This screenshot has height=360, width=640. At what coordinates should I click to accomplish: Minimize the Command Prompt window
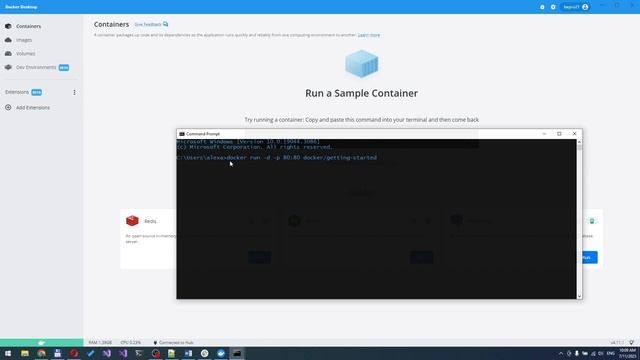click(x=544, y=134)
